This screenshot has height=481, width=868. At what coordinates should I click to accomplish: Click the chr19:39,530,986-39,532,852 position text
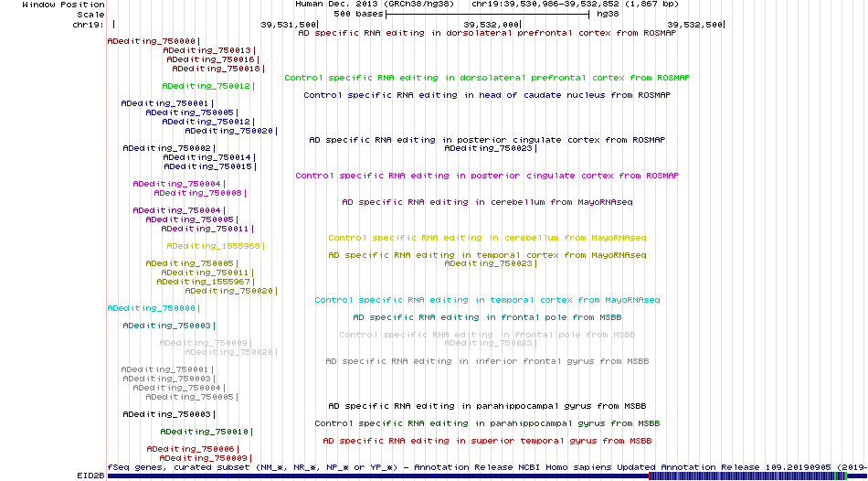click(575, 5)
